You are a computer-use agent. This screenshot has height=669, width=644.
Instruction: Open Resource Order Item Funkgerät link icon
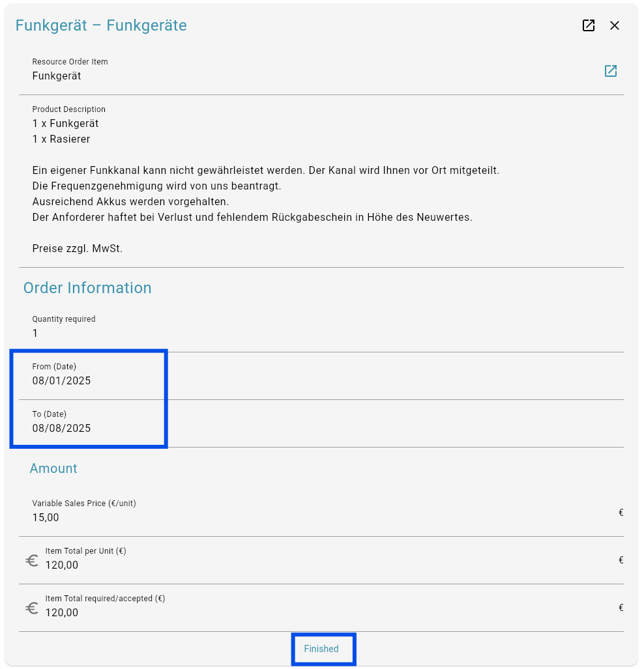(x=611, y=71)
